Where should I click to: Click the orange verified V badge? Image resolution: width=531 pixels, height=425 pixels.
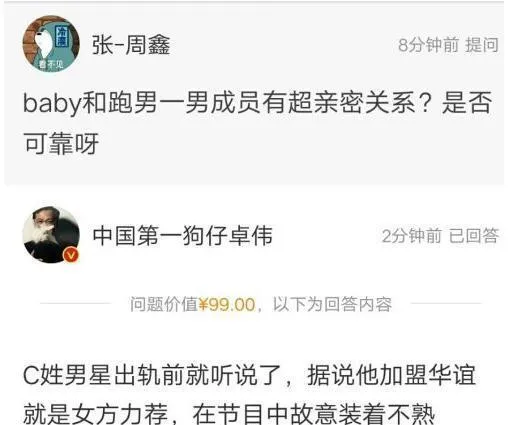tap(71, 255)
